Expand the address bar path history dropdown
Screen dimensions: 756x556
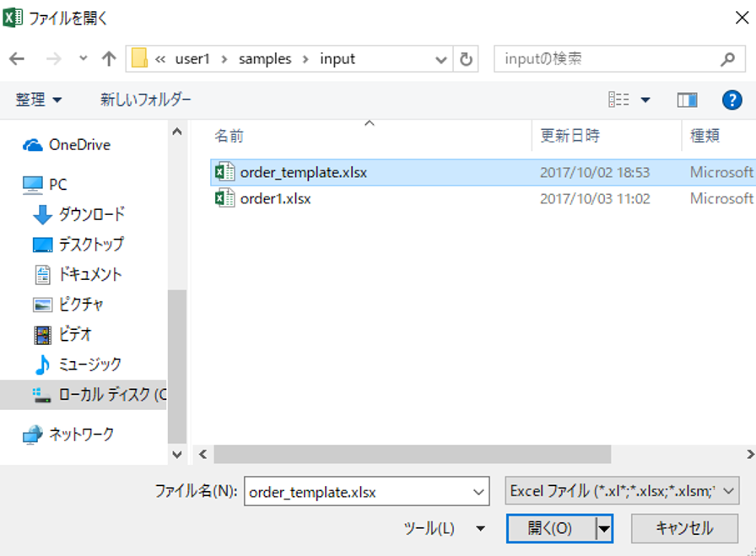click(x=440, y=59)
